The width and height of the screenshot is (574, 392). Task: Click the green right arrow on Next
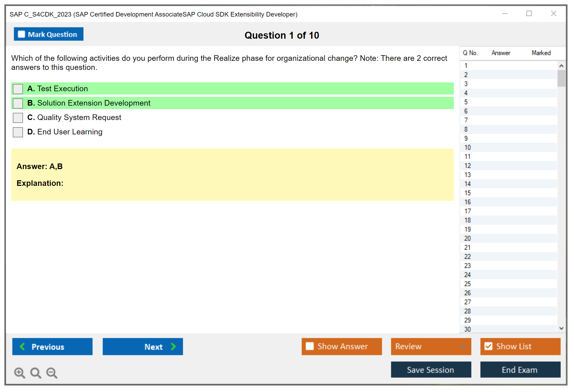[x=173, y=346]
